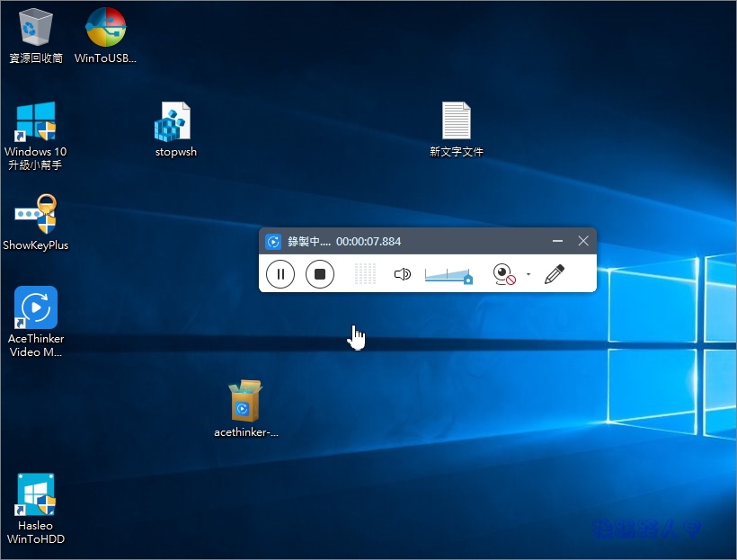Click the audio level meter grid
This screenshot has height=560, width=737.
coord(364,274)
